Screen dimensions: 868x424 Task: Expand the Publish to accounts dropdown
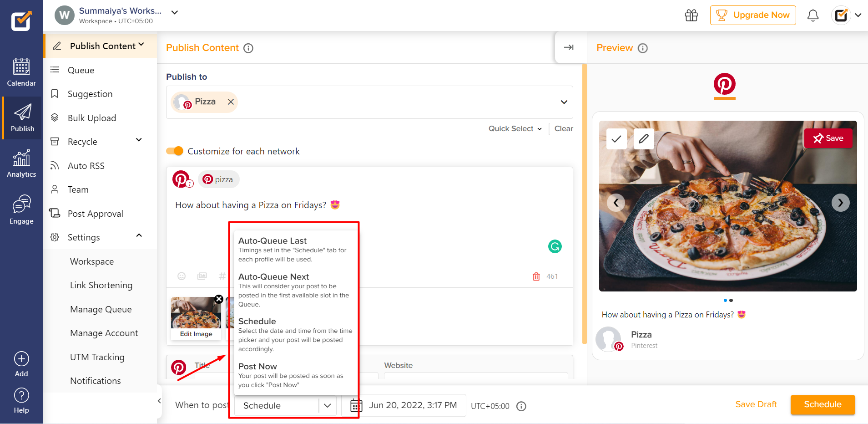click(564, 102)
